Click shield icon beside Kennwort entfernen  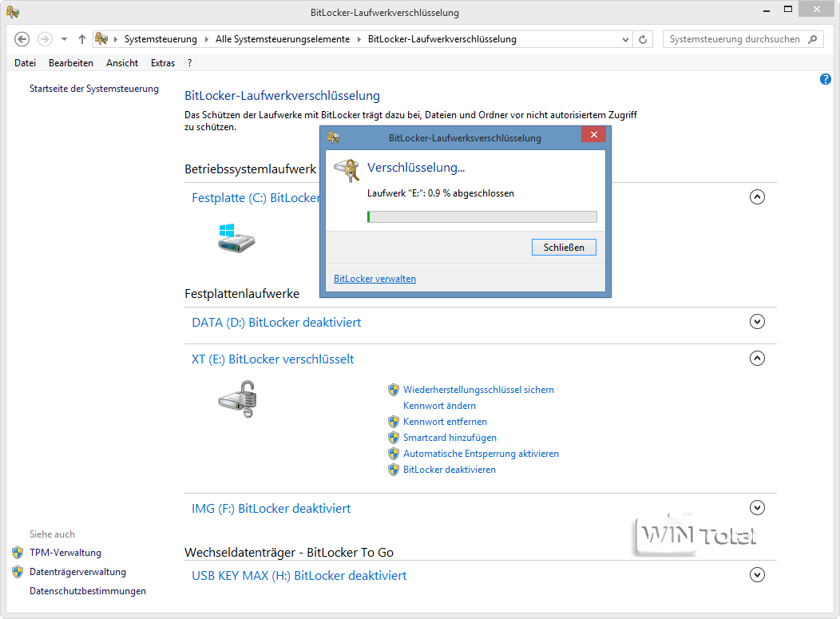[394, 422]
